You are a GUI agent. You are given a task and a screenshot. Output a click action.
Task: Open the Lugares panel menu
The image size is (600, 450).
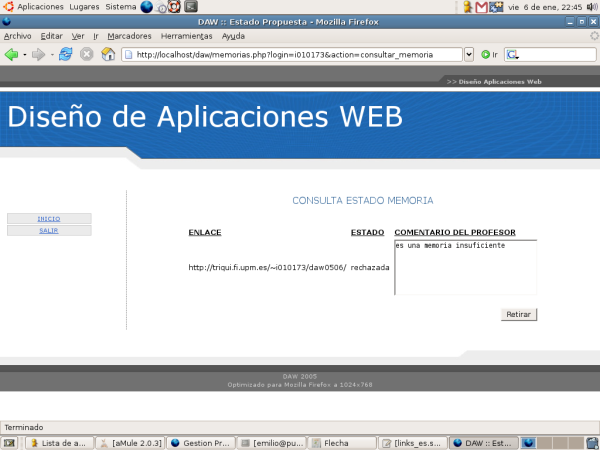[84, 7]
